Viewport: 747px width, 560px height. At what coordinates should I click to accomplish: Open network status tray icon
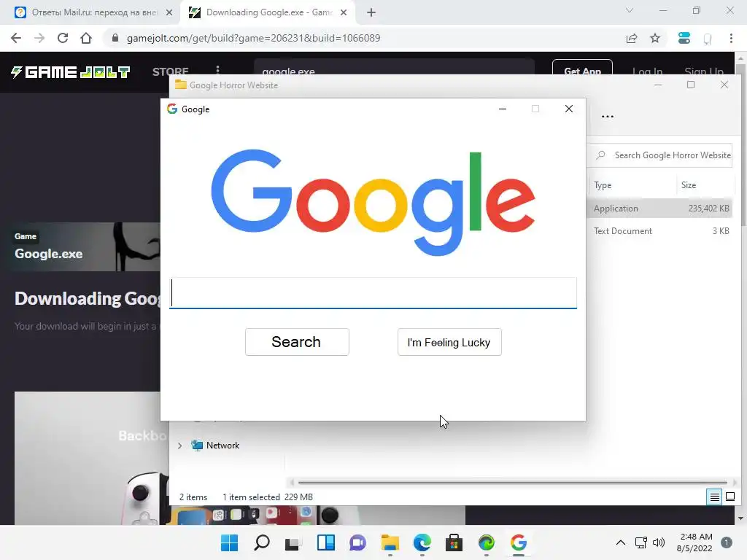tap(640, 542)
